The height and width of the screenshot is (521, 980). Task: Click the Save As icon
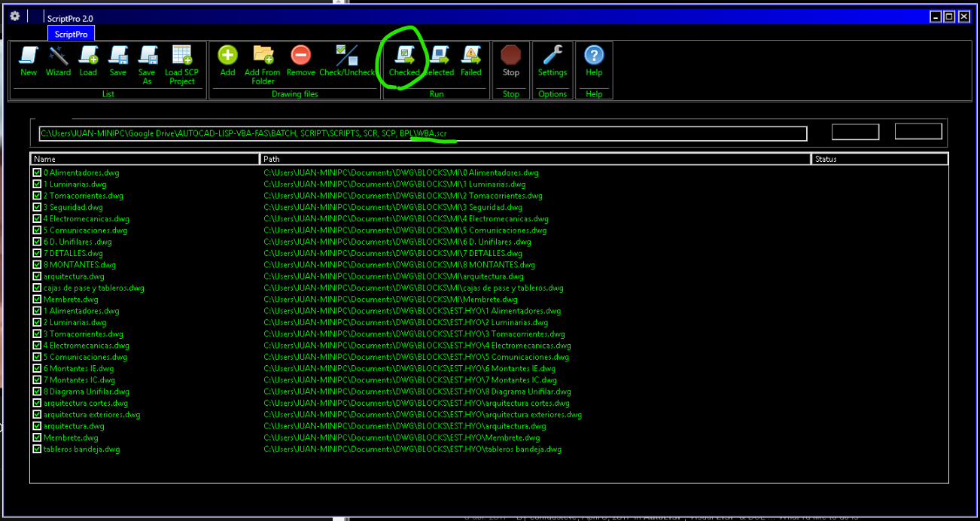click(147, 65)
